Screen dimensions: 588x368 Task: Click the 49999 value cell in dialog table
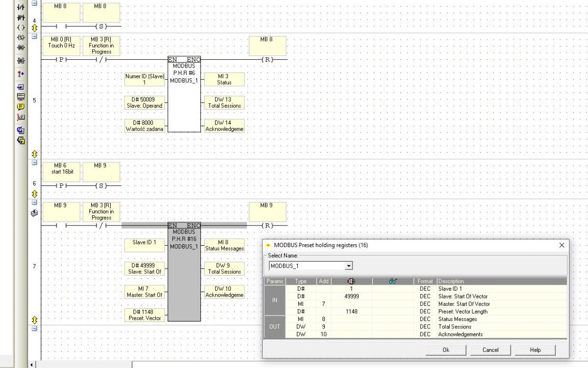click(351, 296)
